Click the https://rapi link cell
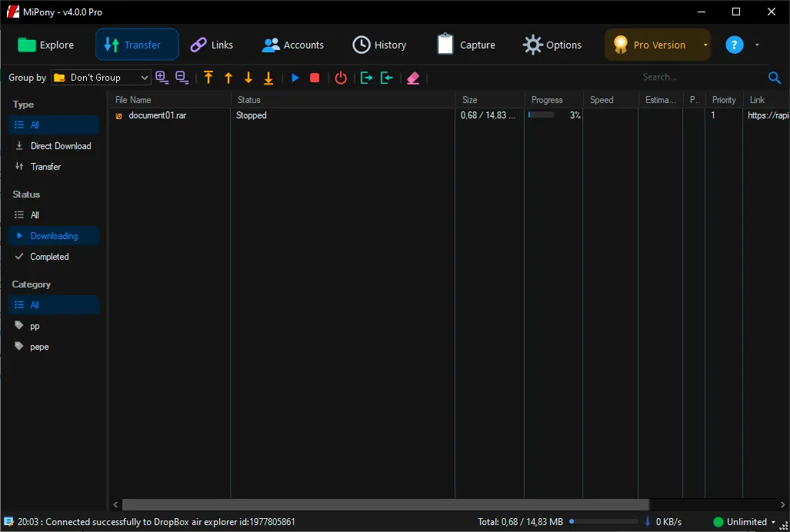 pos(768,115)
